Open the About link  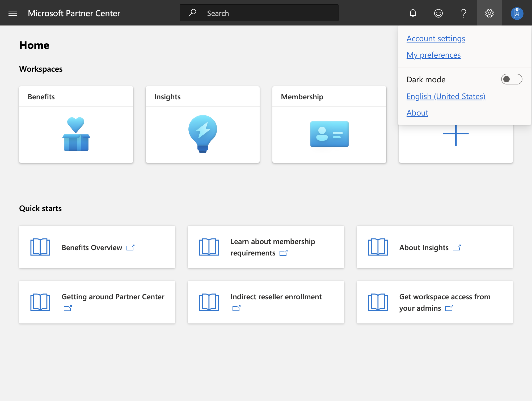coord(417,113)
